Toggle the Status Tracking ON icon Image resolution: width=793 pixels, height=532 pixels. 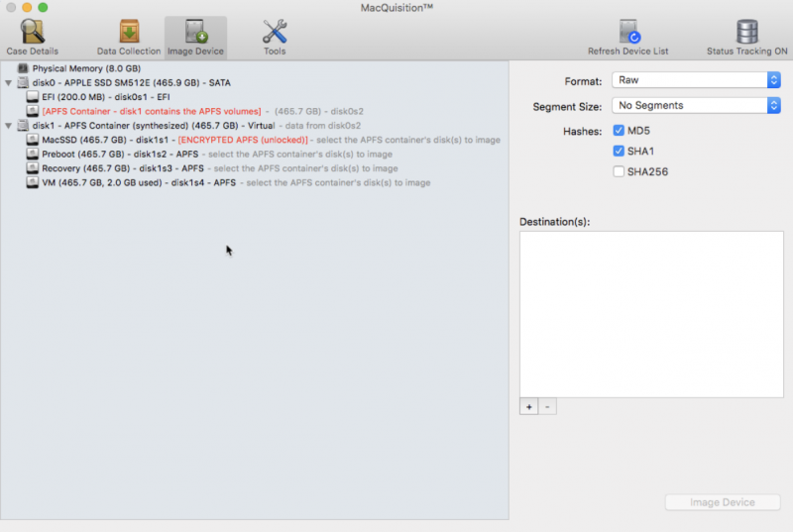747,32
